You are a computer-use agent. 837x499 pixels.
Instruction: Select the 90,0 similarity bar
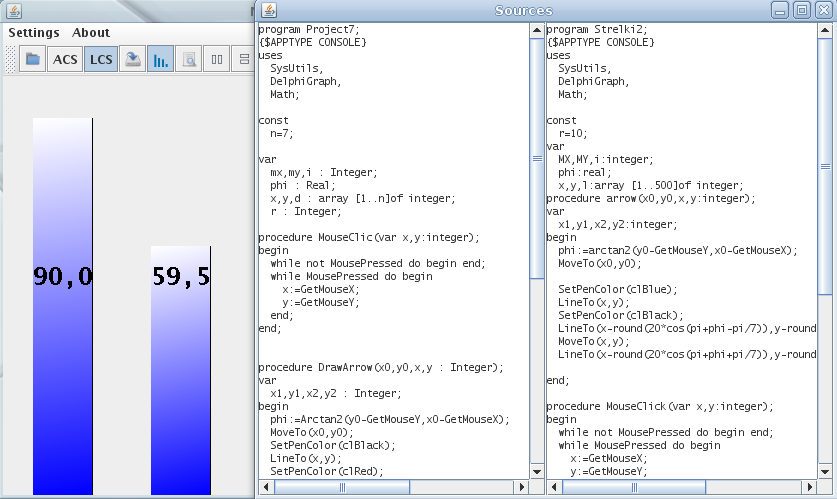[63, 306]
